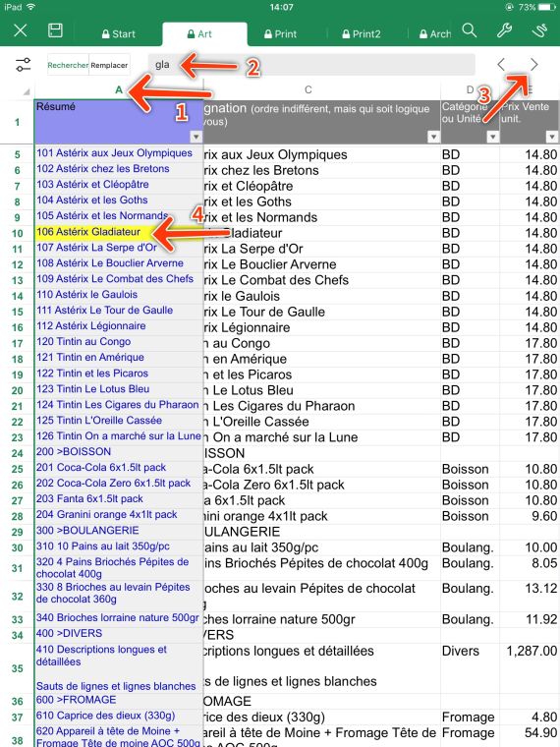Tap the Wi-Fi icon in status bar
The image size is (560, 747).
click(31, 7)
